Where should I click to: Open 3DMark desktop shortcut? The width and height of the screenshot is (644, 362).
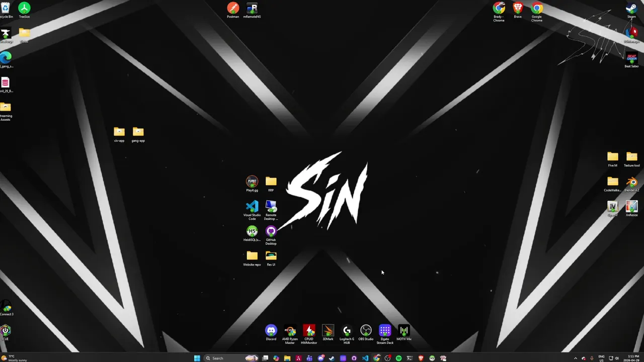(328, 333)
